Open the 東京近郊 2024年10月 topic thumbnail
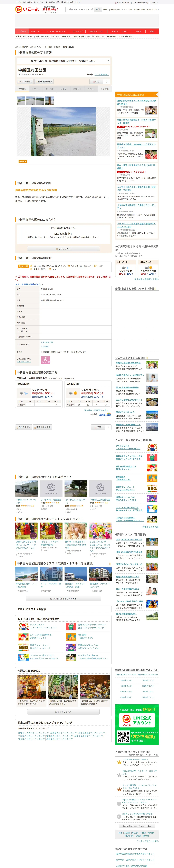The width and height of the screenshot is (174, 868). [31, 686]
